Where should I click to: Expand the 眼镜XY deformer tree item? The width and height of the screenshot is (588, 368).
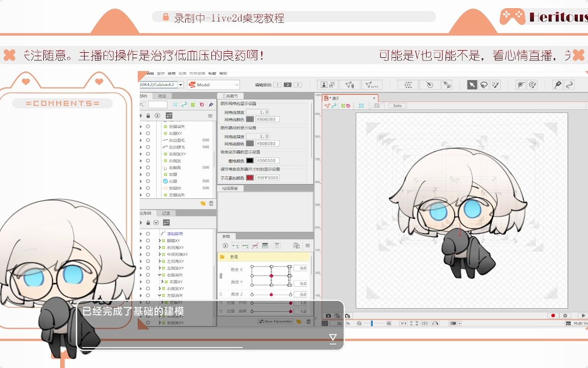tap(159, 240)
